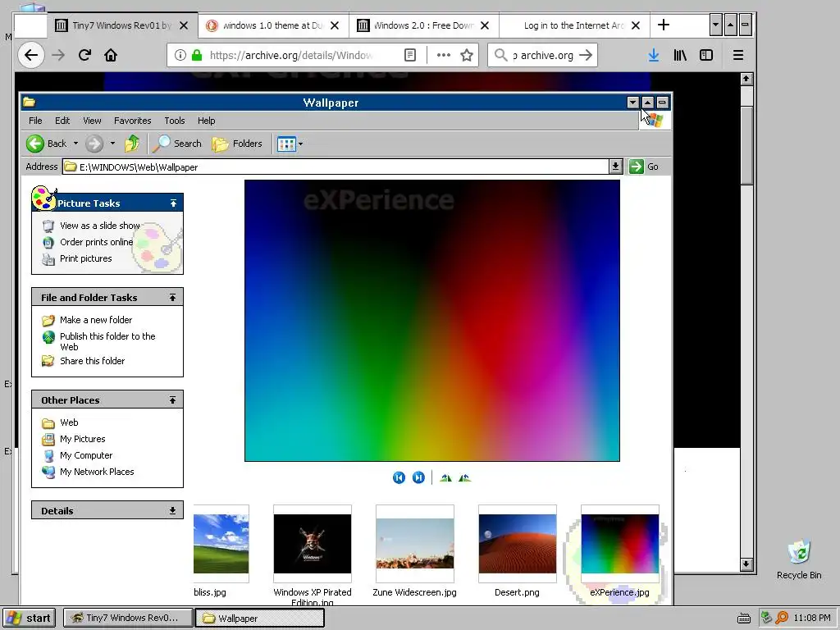
Task: Switch to the windows 1.0 theme tab
Action: click(x=273, y=25)
